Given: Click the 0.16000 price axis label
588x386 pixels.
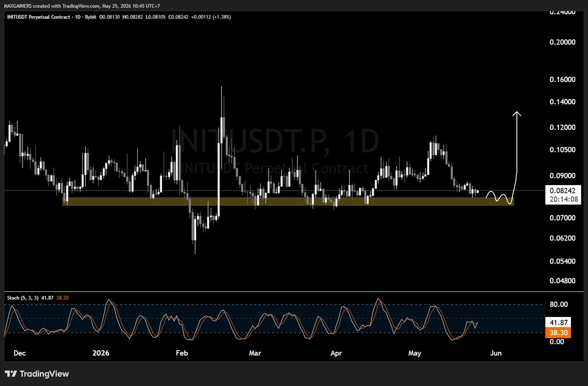Looking at the screenshot, I should (562, 79).
